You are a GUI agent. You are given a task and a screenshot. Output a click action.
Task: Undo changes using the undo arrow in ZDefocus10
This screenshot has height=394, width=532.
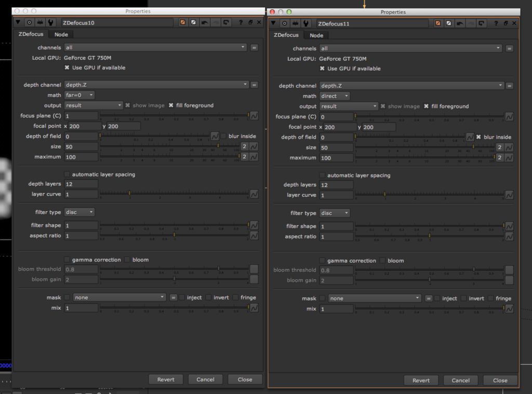(204, 22)
